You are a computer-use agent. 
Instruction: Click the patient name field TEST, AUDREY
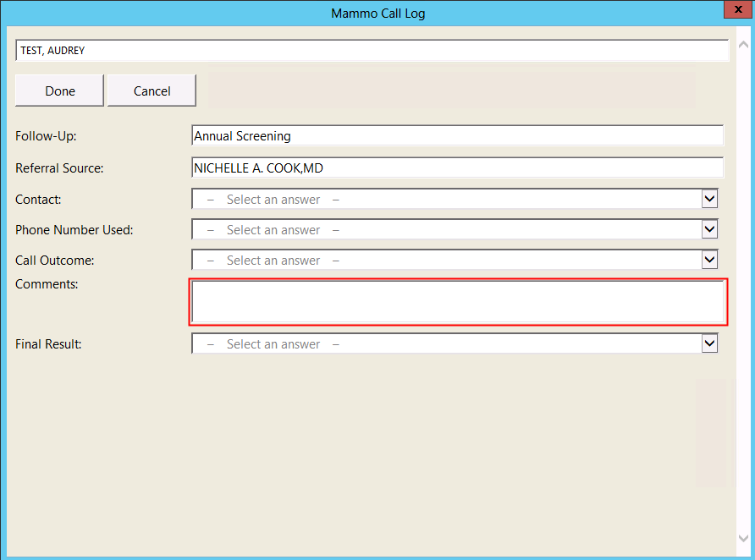tap(371, 51)
